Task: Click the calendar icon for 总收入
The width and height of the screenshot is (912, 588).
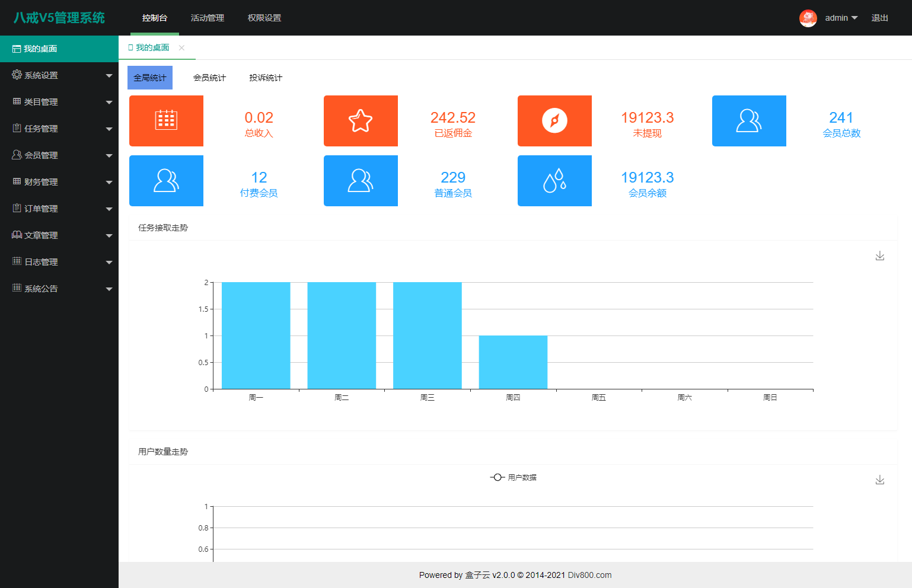Action: coord(166,120)
